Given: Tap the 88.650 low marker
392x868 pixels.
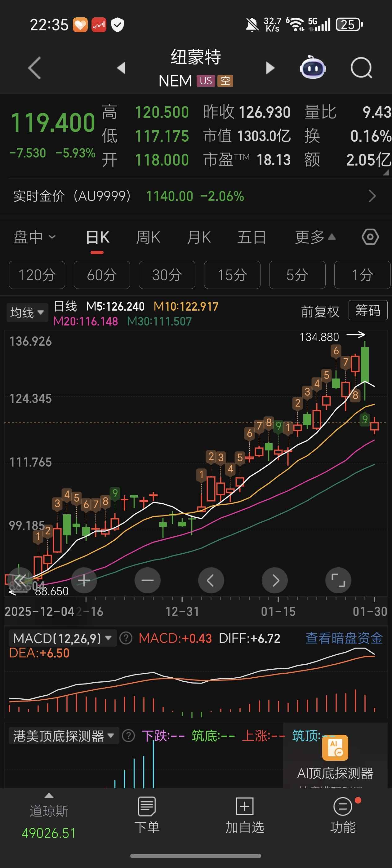Looking at the screenshot, I should pyautogui.click(x=51, y=591).
